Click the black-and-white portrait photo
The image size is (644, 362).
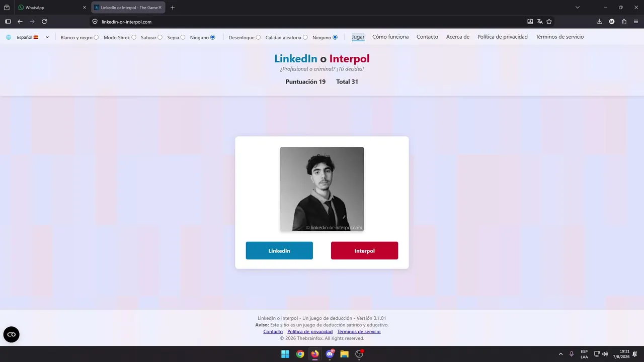click(322, 189)
